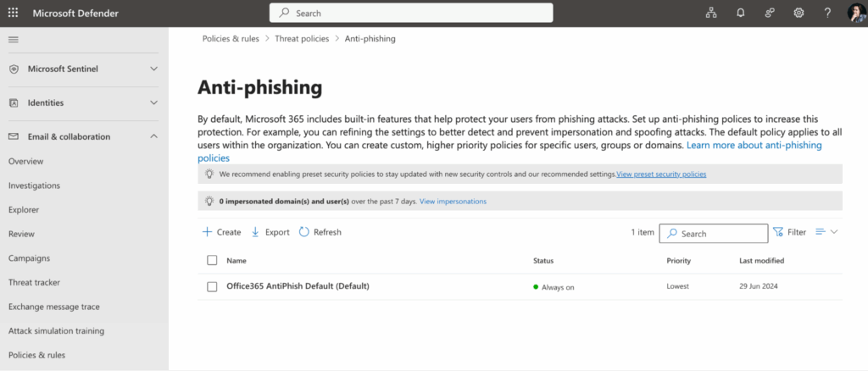Open Threat tracker in the sidebar
868x371 pixels.
(x=34, y=283)
